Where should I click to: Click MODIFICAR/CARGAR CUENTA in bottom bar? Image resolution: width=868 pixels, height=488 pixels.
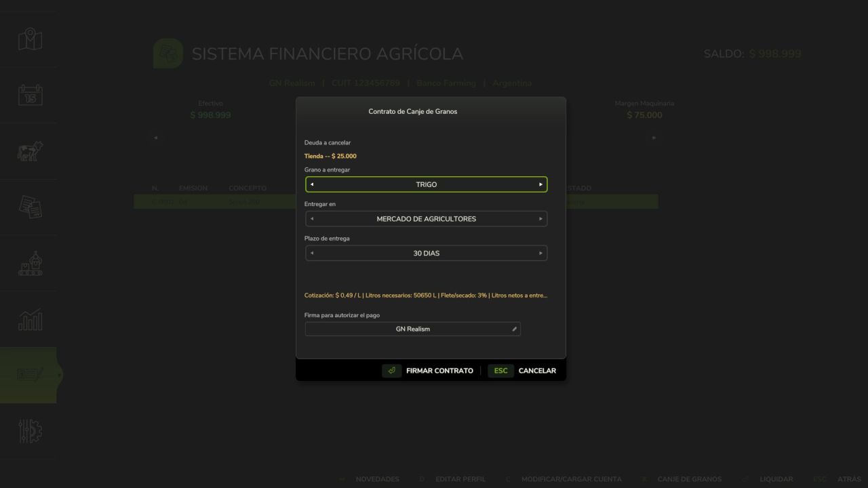point(572,479)
